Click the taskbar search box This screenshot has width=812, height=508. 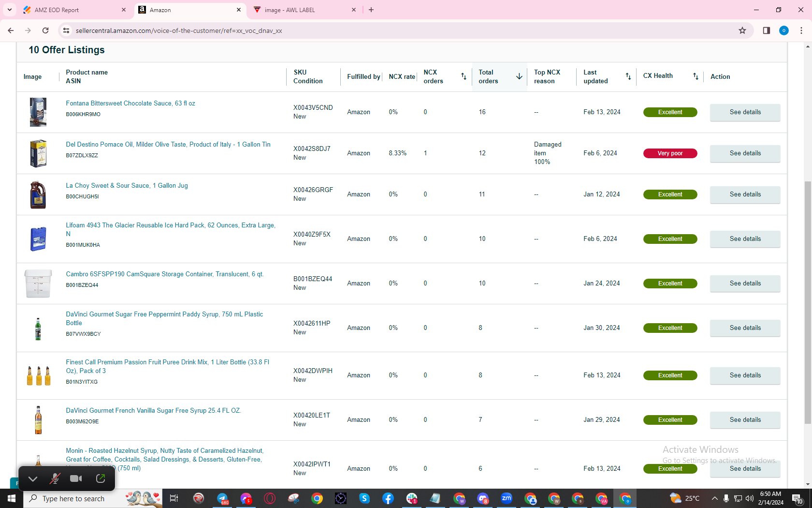coord(93,498)
